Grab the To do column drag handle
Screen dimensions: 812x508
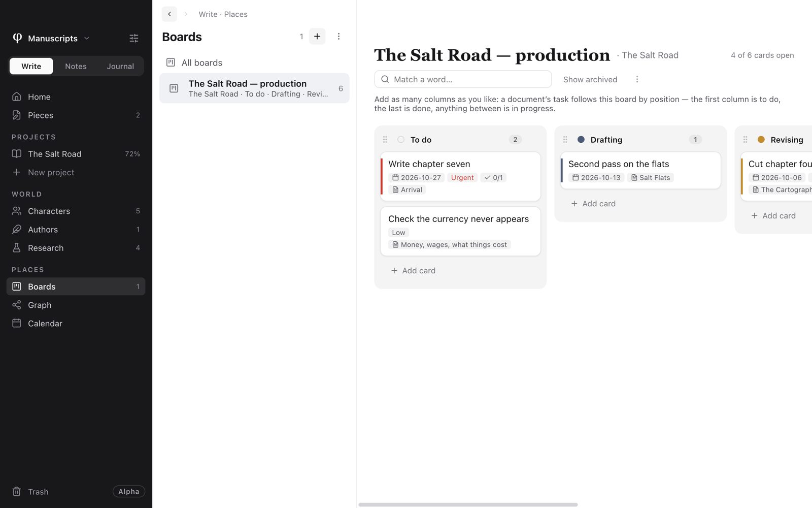click(385, 140)
